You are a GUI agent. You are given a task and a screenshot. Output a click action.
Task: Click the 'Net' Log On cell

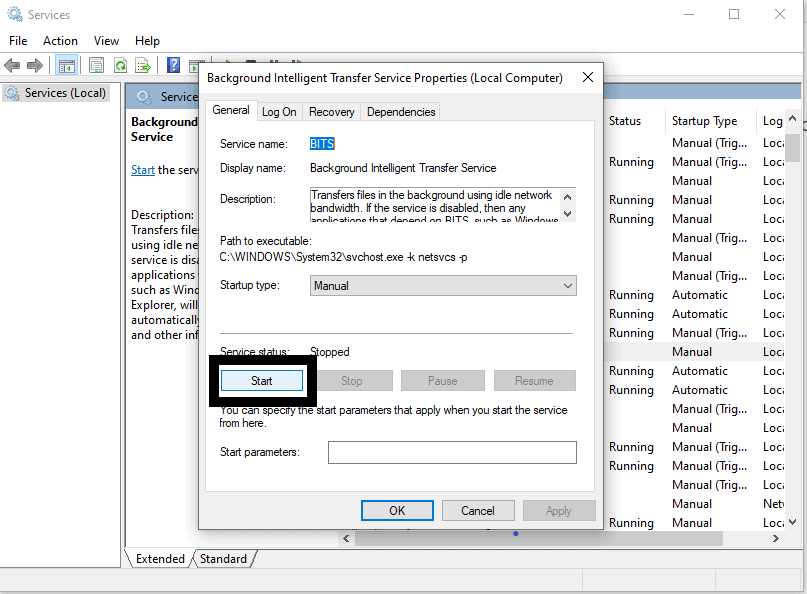click(x=774, y=504)
